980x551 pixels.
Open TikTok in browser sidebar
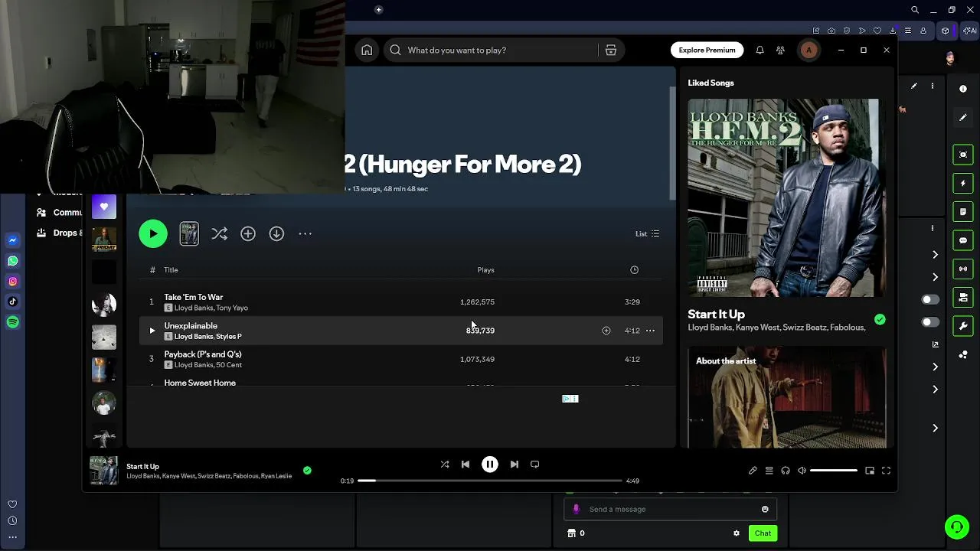pyautogui.click(x=12, y=302)
